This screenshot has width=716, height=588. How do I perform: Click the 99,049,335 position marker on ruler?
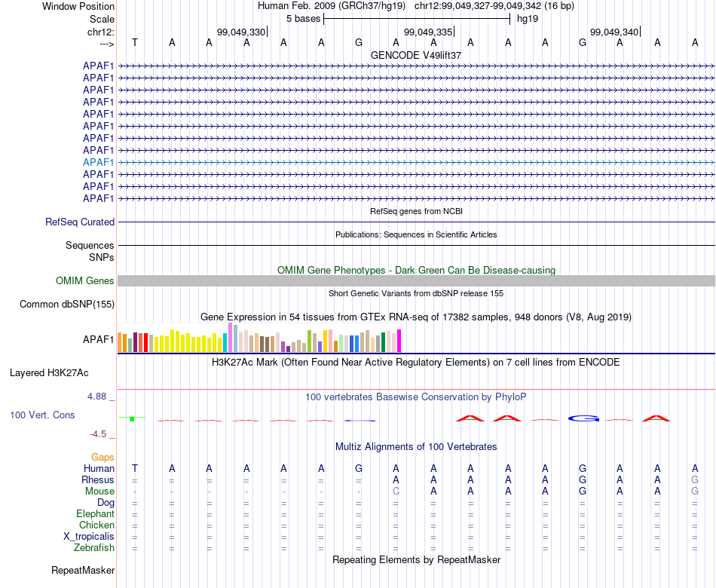click(428, 32)
